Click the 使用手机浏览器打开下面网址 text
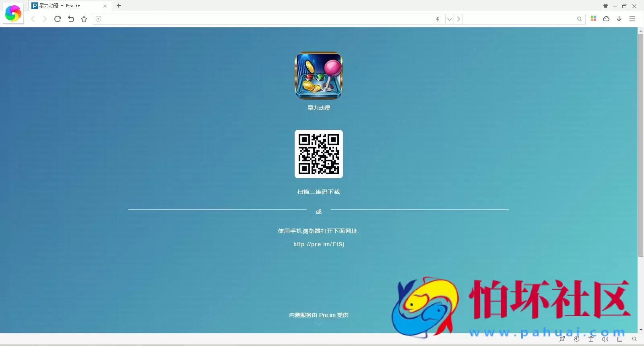Screen dimensions: 644x346 click(318, 231)
